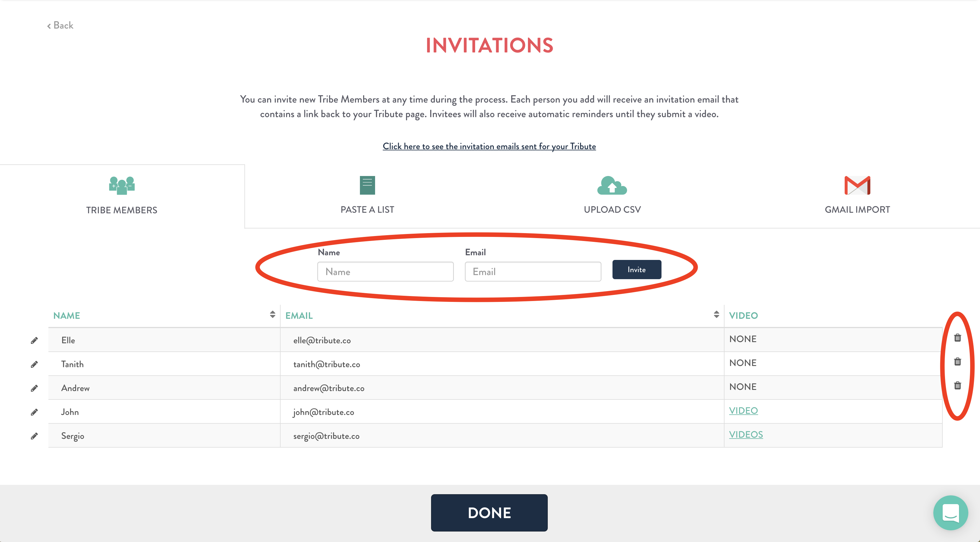This screenshot has height=542, width=980.
Task: Remove Tanith with the trash icon
Action: [958, 361]
